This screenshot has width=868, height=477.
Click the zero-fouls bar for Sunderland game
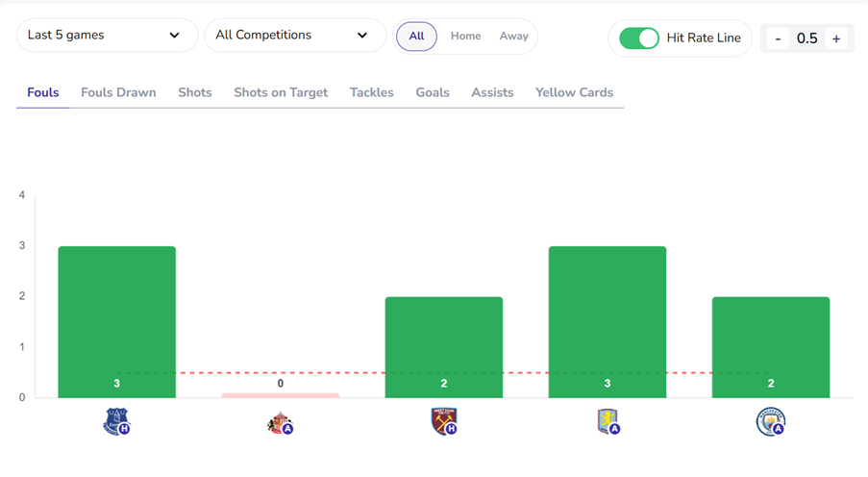(x=280, y=394)
